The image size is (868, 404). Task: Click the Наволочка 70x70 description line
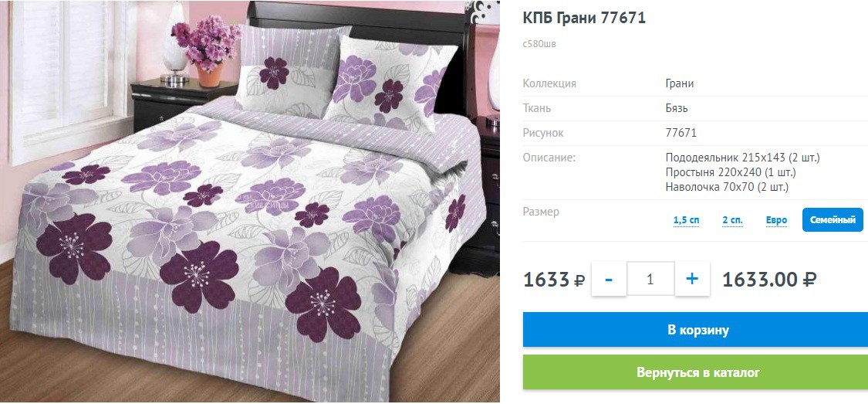click(x=727, y=187)
